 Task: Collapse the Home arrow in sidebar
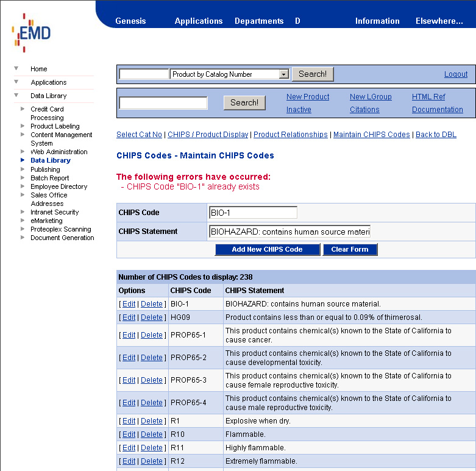coord(16,68)
